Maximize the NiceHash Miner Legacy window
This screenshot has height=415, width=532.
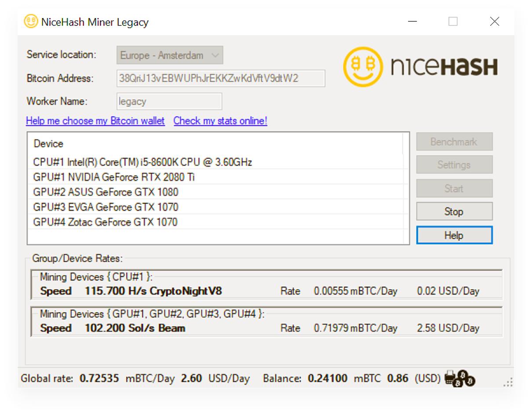click(x=453, y=22)
